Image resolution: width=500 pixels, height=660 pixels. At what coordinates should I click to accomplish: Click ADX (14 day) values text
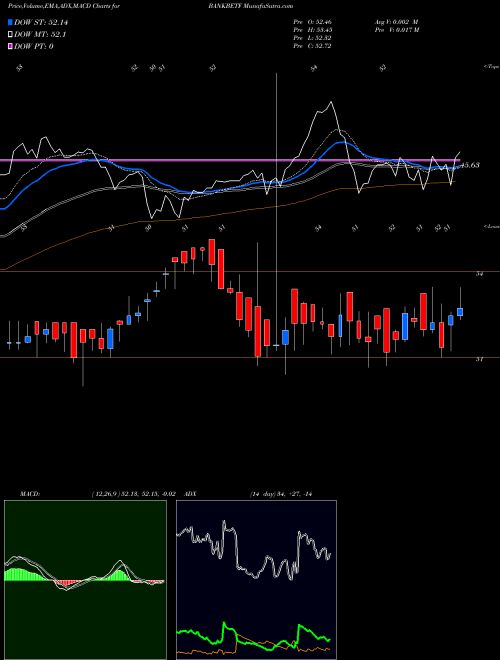(281, 494)
